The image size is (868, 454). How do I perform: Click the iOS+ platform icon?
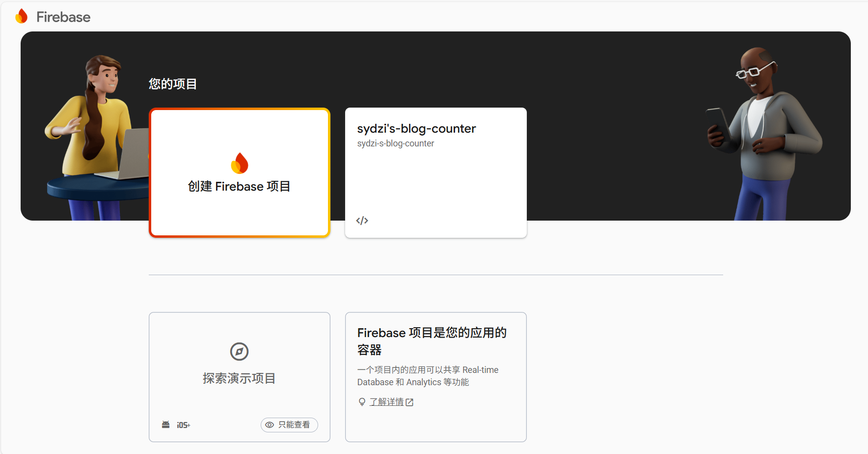183,425
